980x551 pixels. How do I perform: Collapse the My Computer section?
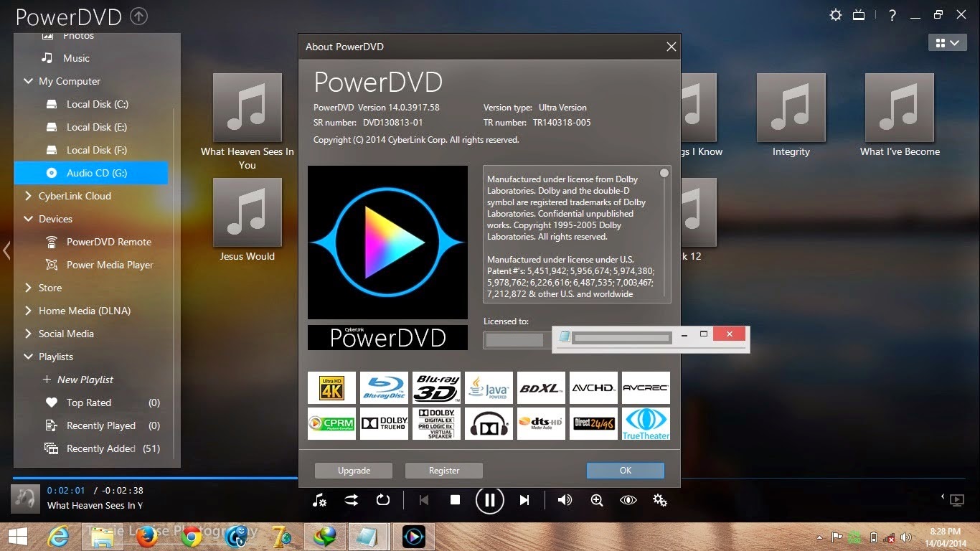click(x=29, y=81)
